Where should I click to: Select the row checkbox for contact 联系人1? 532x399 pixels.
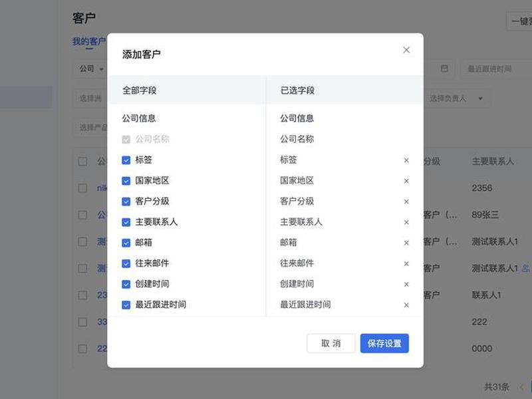(82, 295)
